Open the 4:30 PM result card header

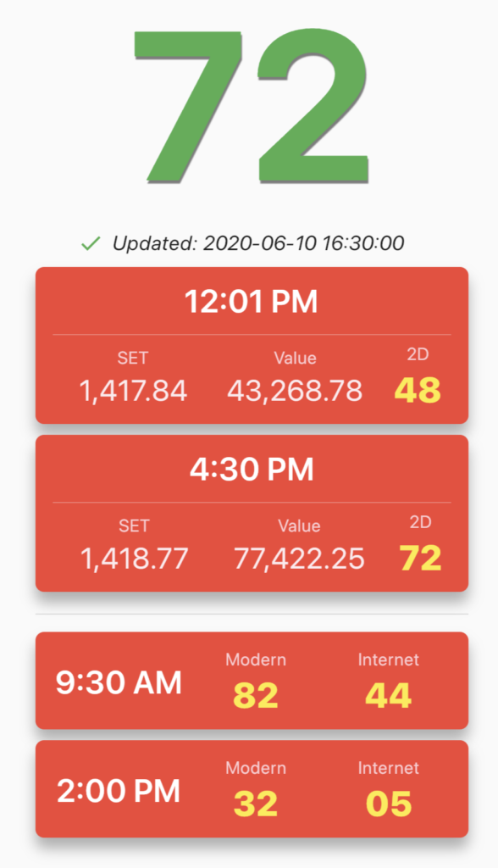[252, 470]
